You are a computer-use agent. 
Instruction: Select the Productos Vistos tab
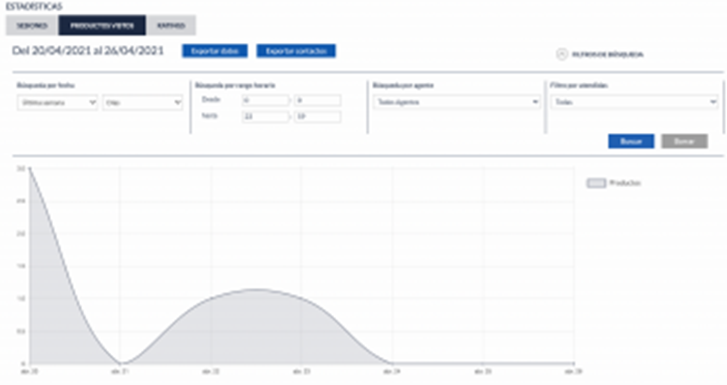(102, 26)
